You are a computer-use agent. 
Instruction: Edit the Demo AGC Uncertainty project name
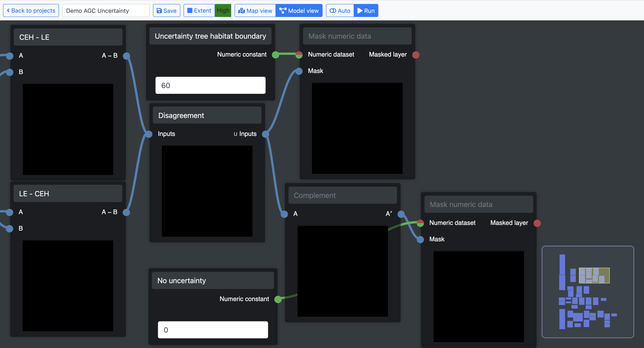pyautogui.click(x=106, y=11)
